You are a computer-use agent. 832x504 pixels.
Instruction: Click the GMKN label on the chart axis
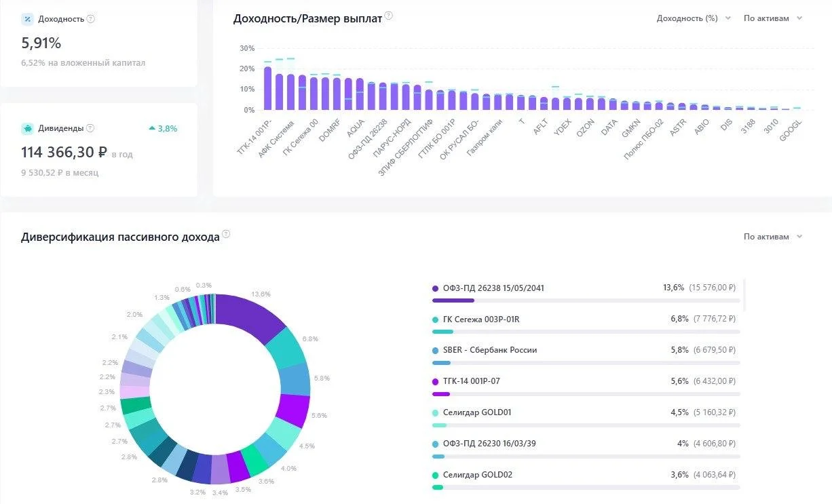pyautogui.click(x=631, y=127)
